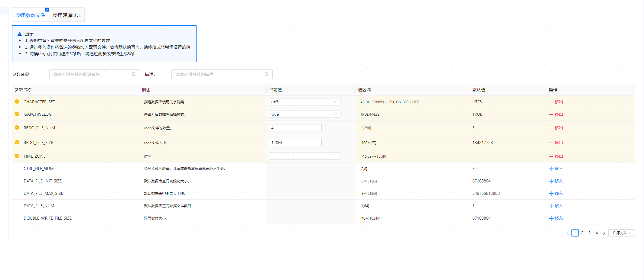Click search icon in parameter name field
The height and width of the screenshot is (280, 644).
click(x=134, y=74)
